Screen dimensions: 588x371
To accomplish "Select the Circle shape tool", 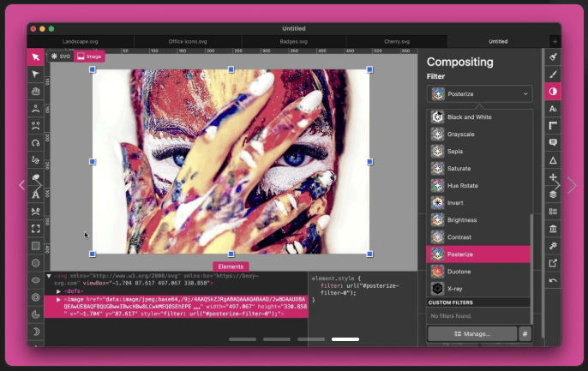I will [36, 263].
